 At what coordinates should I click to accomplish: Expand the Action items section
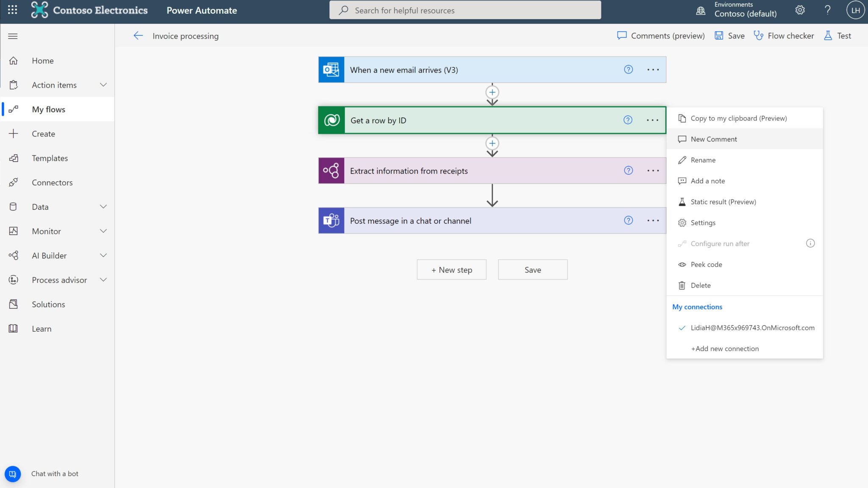tap(103, 85)
